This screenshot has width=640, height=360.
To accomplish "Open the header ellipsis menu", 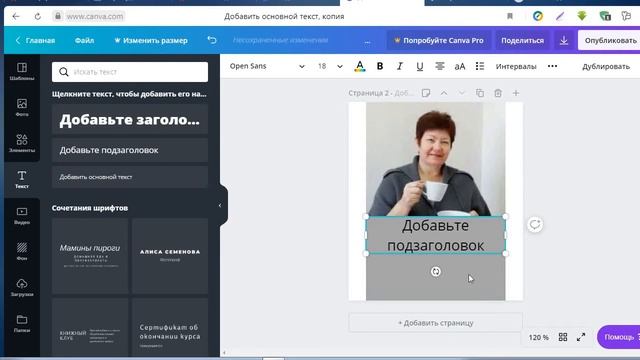I will pyautogui.click(x=367, y=41).
